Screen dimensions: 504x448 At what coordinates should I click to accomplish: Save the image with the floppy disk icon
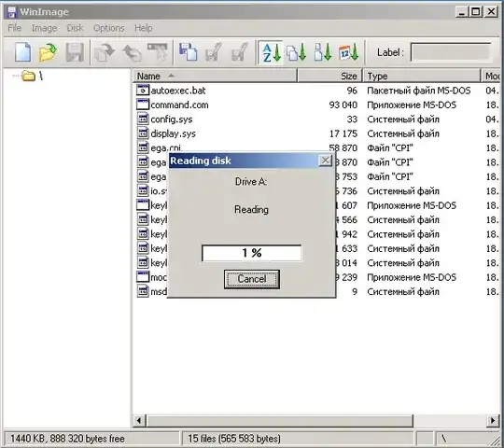75,52
